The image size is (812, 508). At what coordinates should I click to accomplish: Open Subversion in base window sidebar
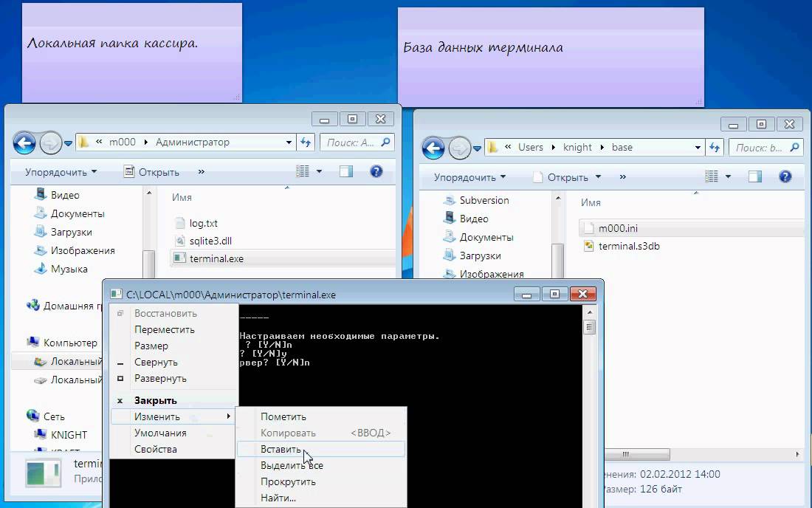(x=484, y=200)
